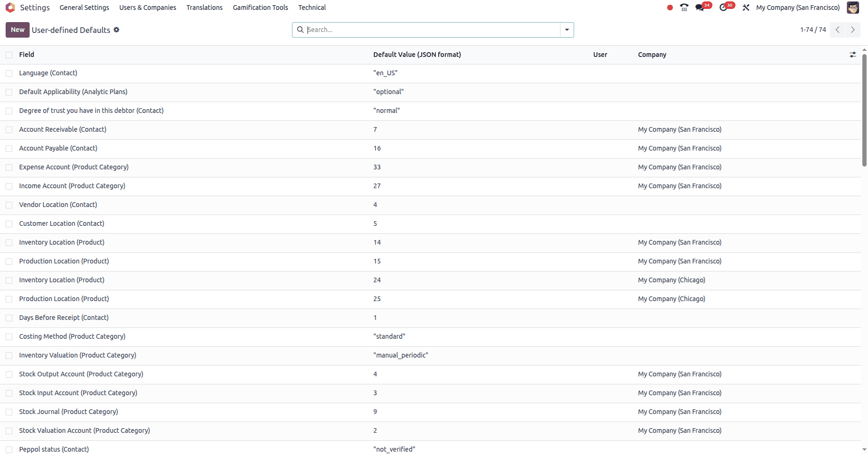Open the Gamification Tools menu

[x=260, y=8]
